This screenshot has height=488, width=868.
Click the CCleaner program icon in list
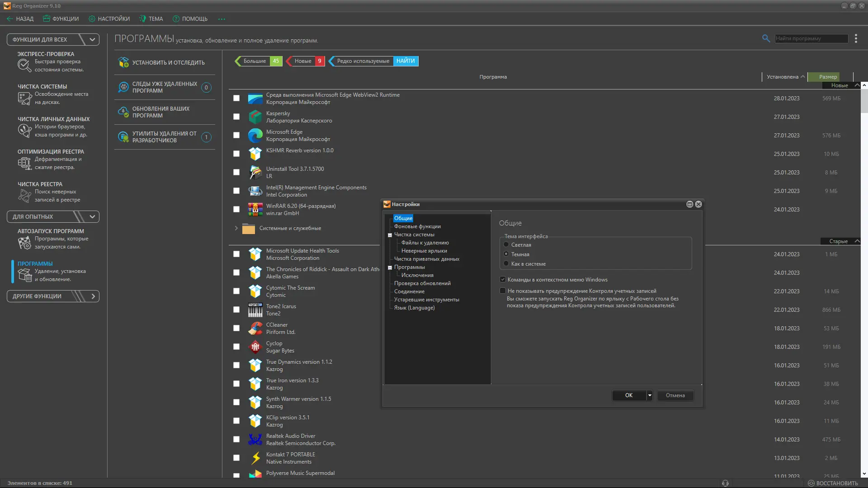(x=255, y=328)
